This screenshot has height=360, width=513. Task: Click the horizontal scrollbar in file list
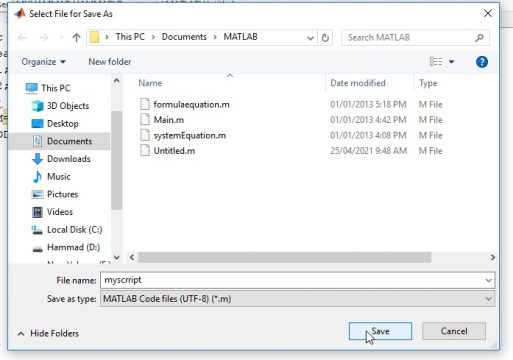pos(285,257)
